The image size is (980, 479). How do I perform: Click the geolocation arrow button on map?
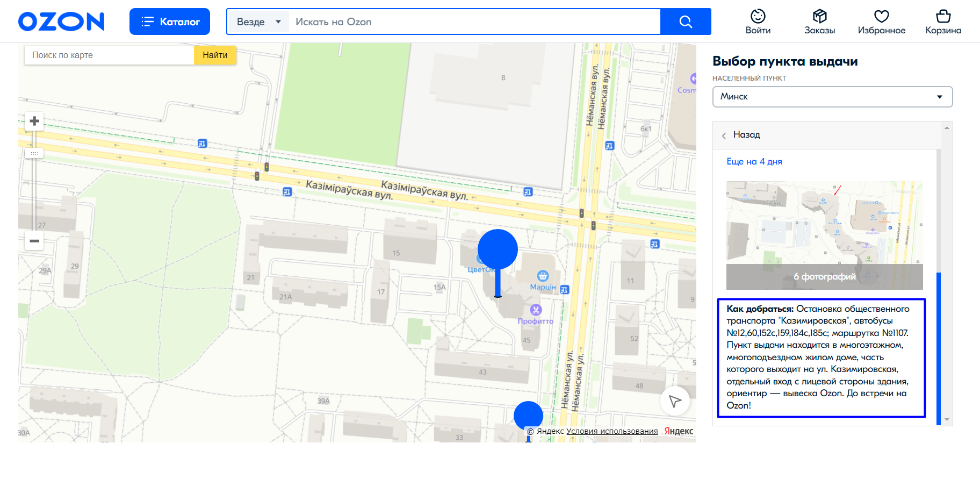pos(675,401)
